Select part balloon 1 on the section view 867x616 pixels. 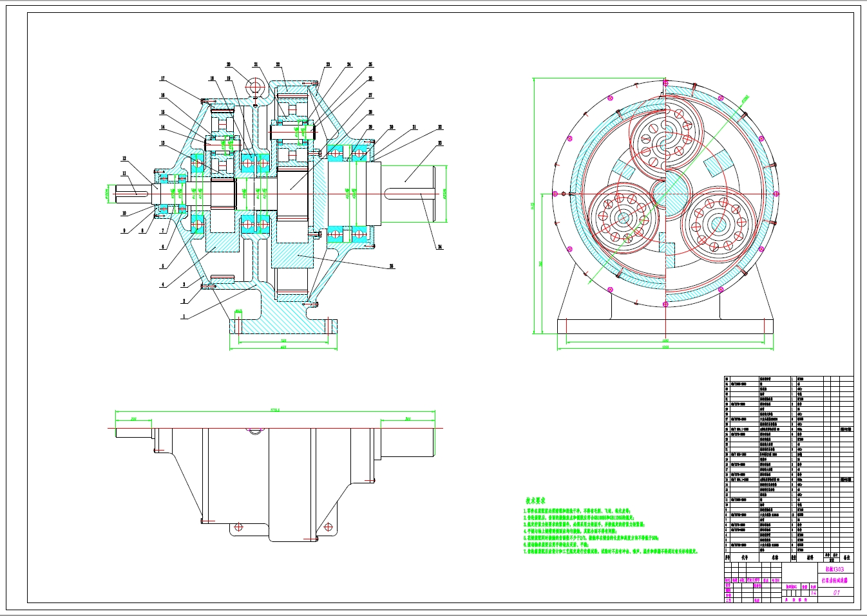pyautogui.click(x=184, y=317)
